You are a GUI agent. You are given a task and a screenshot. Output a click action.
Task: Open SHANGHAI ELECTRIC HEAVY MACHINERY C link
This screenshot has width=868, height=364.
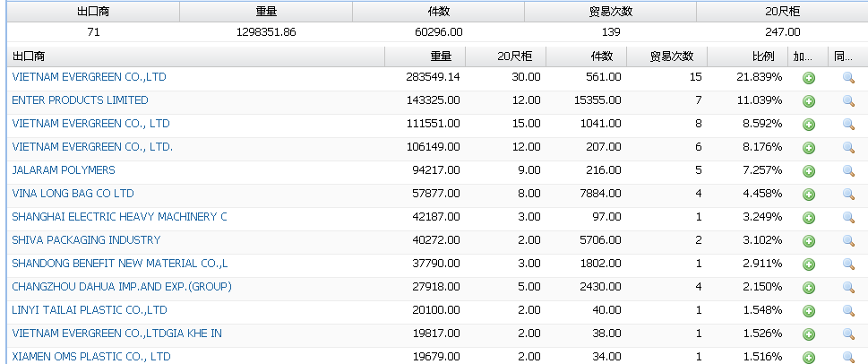click(119, 217)
